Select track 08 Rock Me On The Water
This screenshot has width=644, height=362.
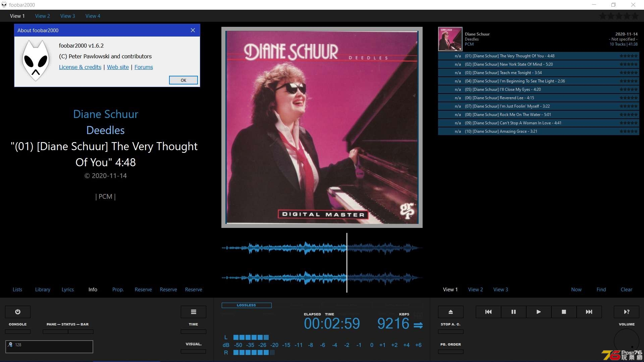[x=538, y=115]
